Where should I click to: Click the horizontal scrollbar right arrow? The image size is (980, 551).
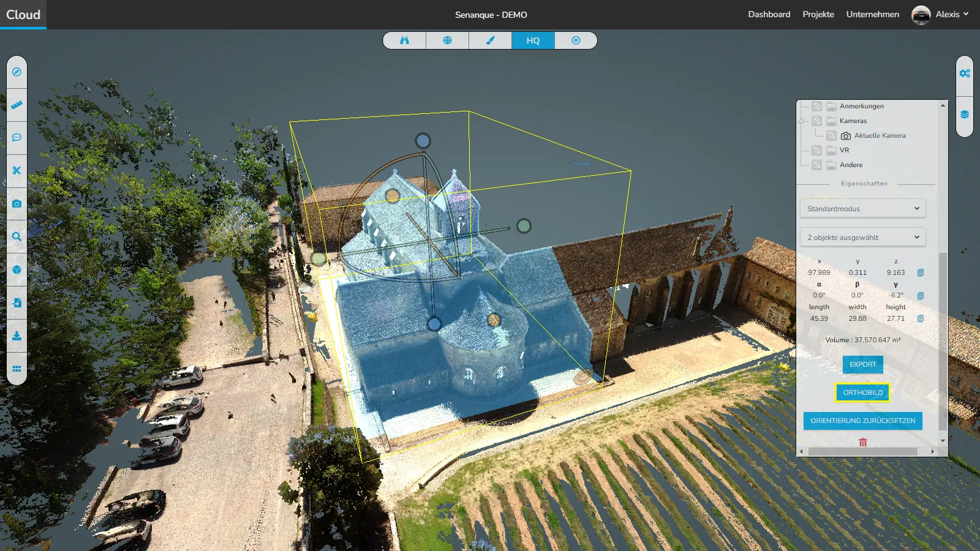(933, 452)
